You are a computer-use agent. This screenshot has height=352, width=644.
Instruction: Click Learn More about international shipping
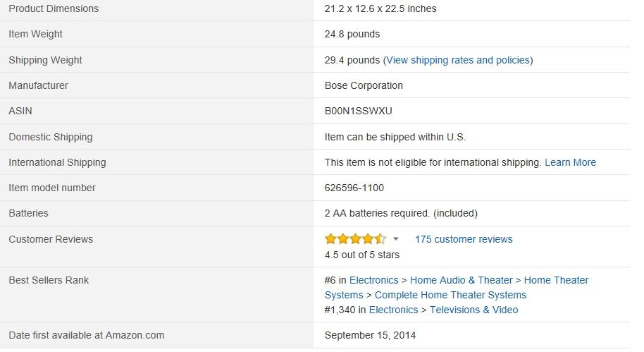pos(570,162)
